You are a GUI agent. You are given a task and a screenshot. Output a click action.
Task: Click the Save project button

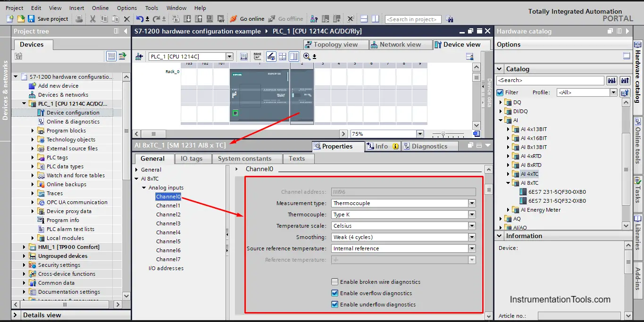pos(48,19)
